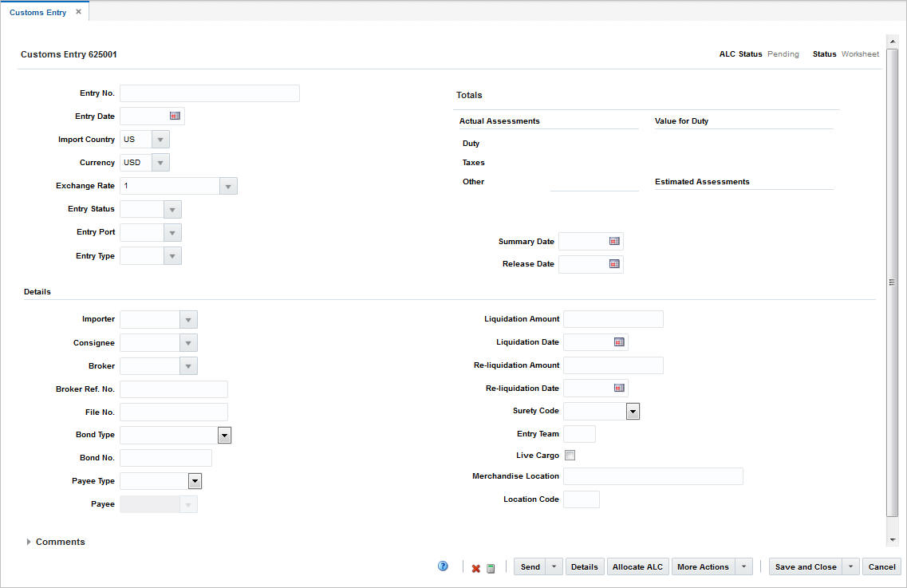Open the Entry Status dropdown
Image resolution: width=907 pixels, height=588 pixels.
pos(172,210)
